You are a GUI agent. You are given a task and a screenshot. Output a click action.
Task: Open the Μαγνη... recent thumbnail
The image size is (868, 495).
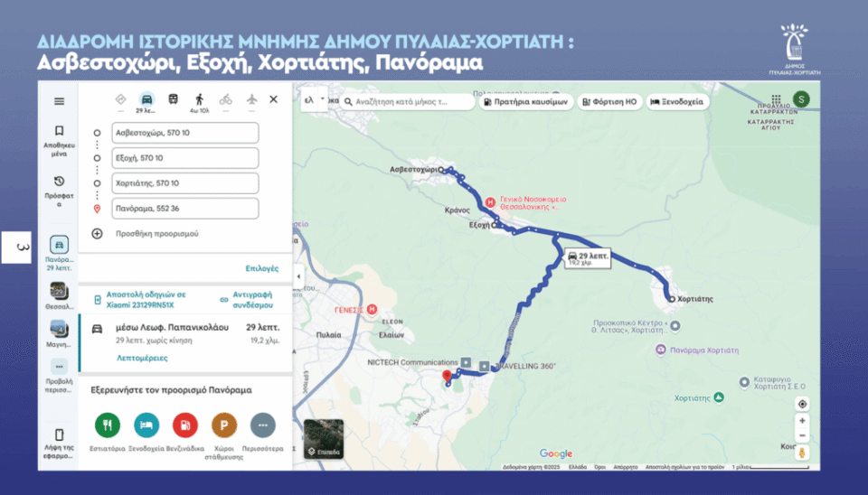coord(59,334)
